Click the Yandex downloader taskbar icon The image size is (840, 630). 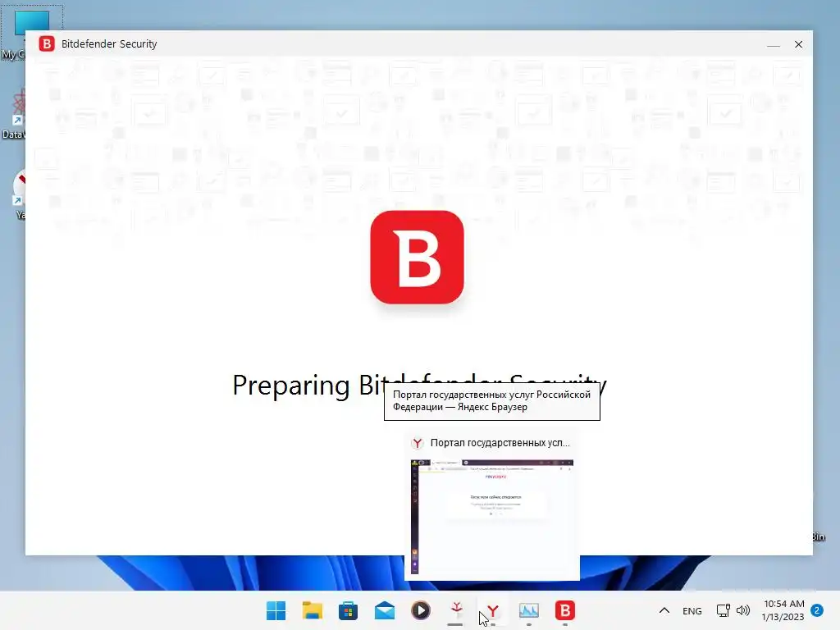pos(456,609)
